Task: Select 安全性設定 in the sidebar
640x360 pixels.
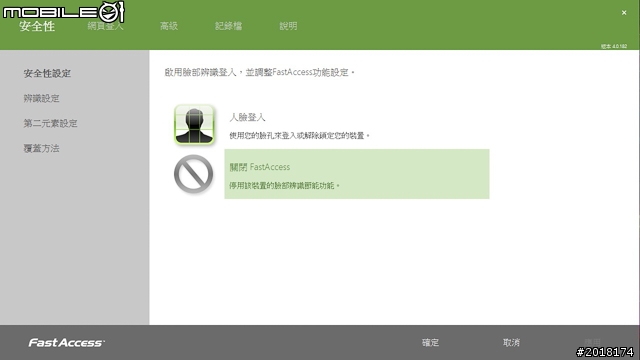Action: tap(47, 73)
